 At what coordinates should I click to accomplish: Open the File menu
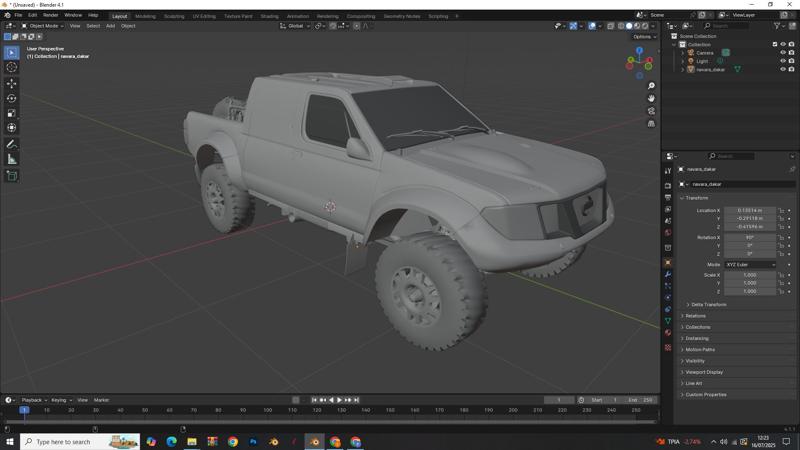point(18,15)
